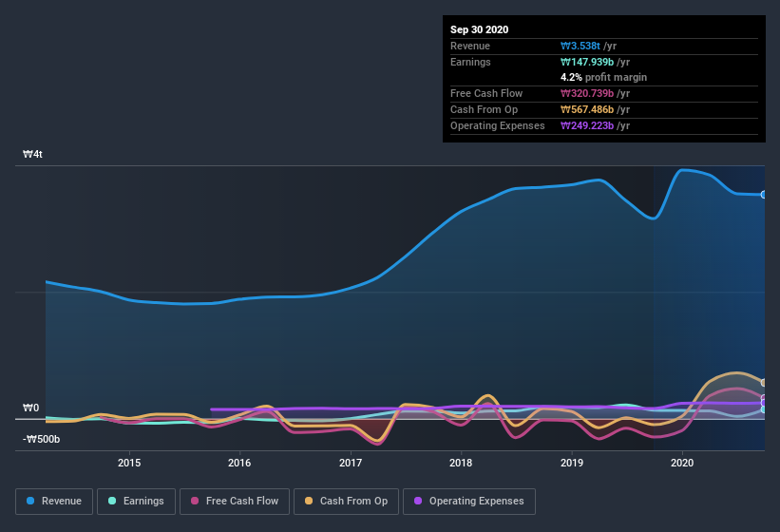Select the 2017 x-axis label
780x532 pixels.
pyautogui.click(x=351, y=463)
